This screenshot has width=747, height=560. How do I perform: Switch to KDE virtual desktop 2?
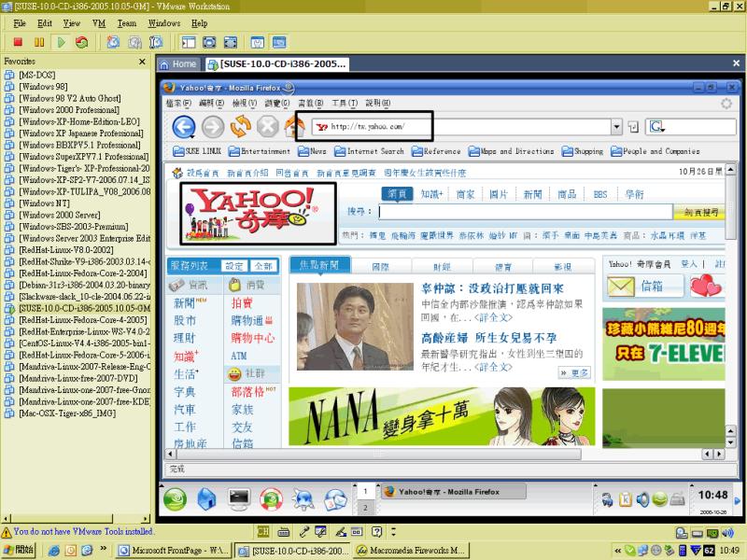pos(365,508)
